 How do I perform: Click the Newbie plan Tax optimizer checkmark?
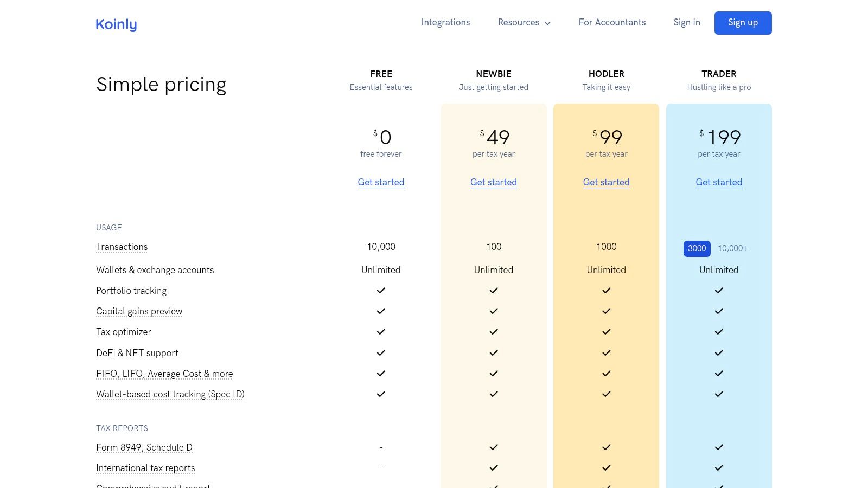(x=494, y=332)
